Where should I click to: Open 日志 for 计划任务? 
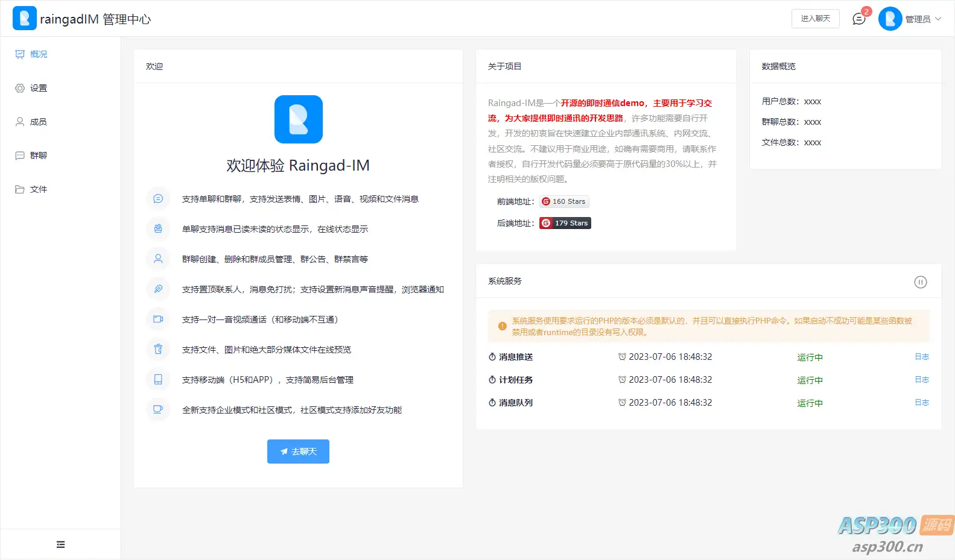[922, 380]
